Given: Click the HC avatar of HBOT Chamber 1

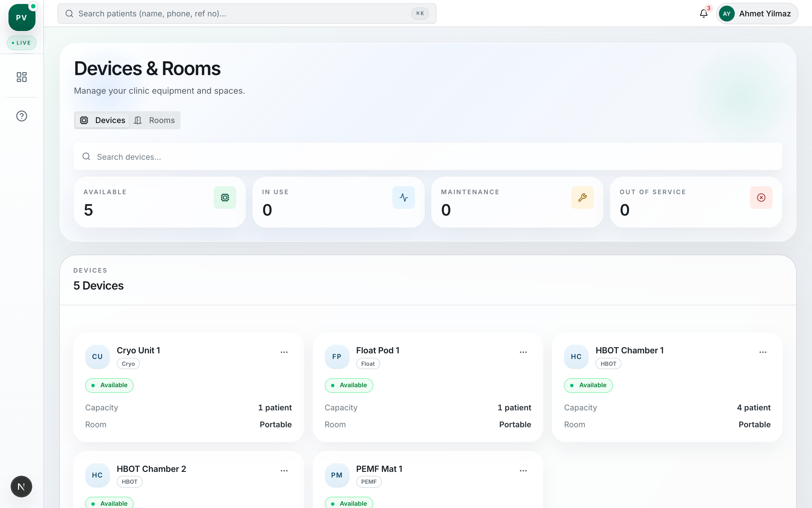Looking at the screenshot, I should (576, 356).
